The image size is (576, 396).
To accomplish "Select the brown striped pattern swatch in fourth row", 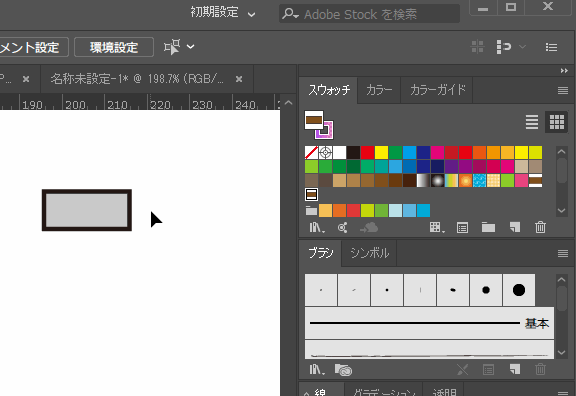I will point(312,195).
